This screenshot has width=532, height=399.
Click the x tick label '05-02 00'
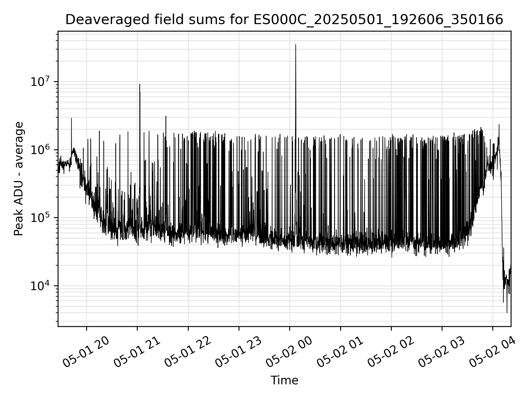pyautogui.click(x=289, y=352)
